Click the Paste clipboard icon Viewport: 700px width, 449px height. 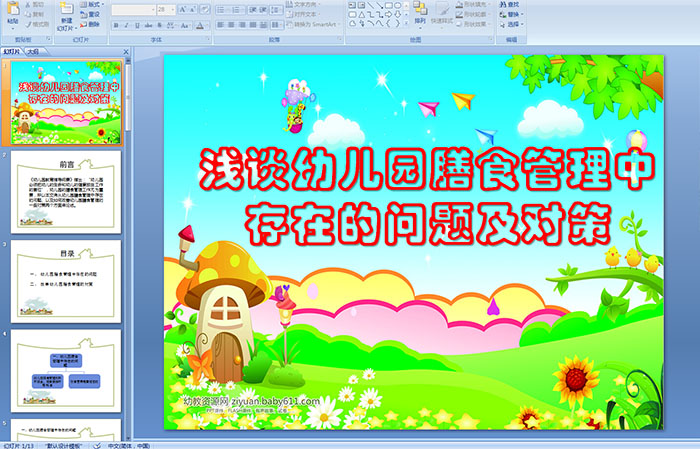click(x=13, y=8)
